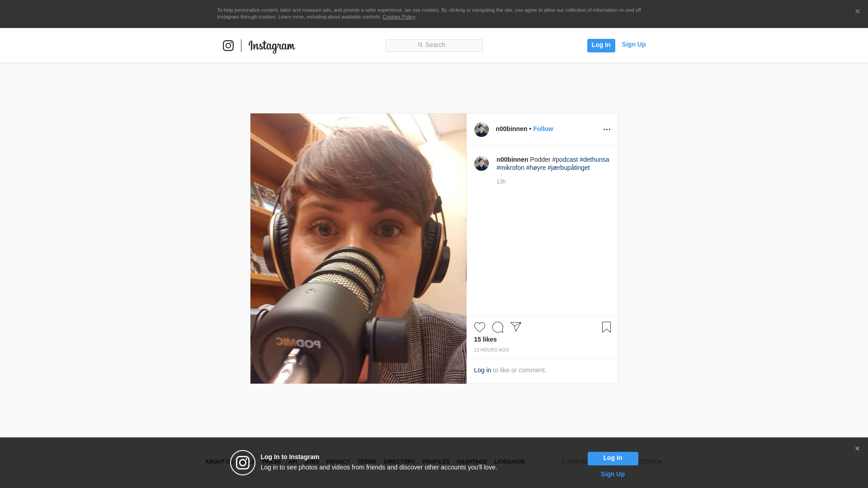Close the bottom login prompt
This screenshot has width=868, height=488.
pyautogui.click(x=857, y=449)
